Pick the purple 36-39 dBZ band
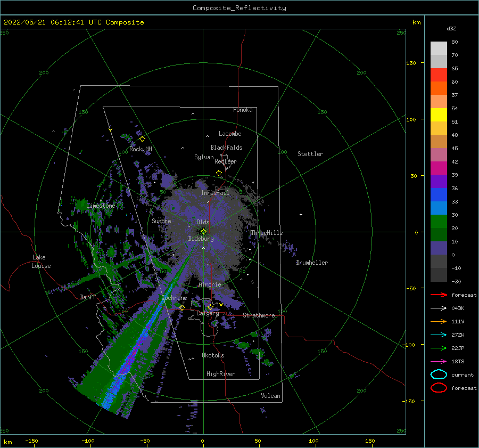 pyautogui.click(x=439, y=181)
